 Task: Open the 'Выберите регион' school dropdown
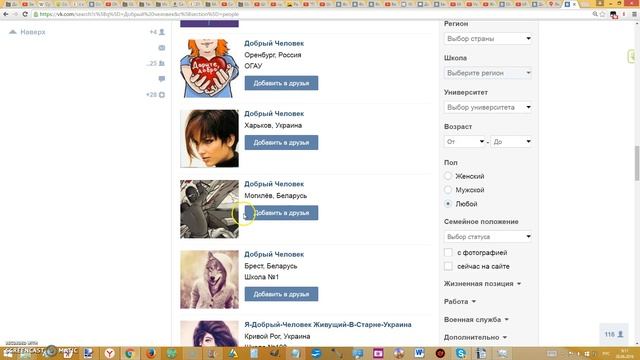coord(488,73)
